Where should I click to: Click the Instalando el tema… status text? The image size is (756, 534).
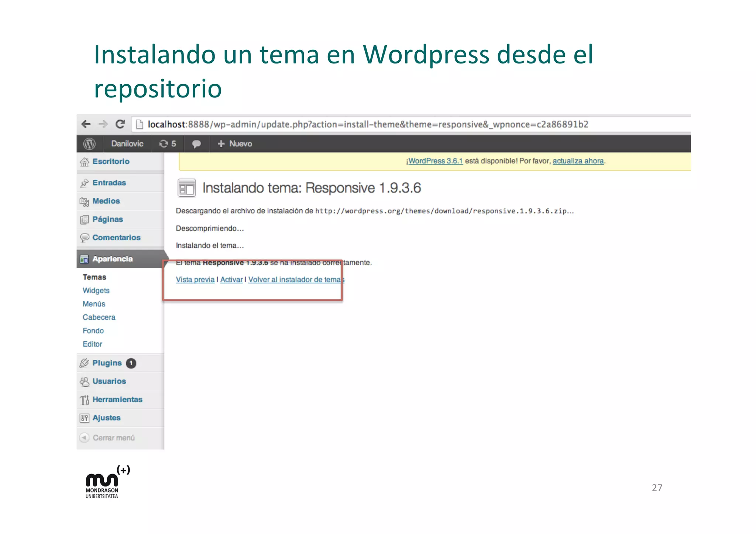click(x=210, y=245)
